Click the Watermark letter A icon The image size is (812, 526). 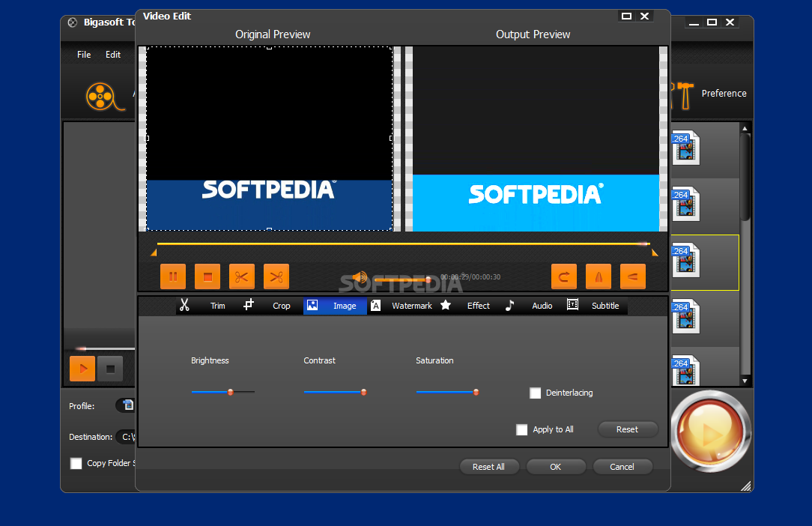click(376, 306)
